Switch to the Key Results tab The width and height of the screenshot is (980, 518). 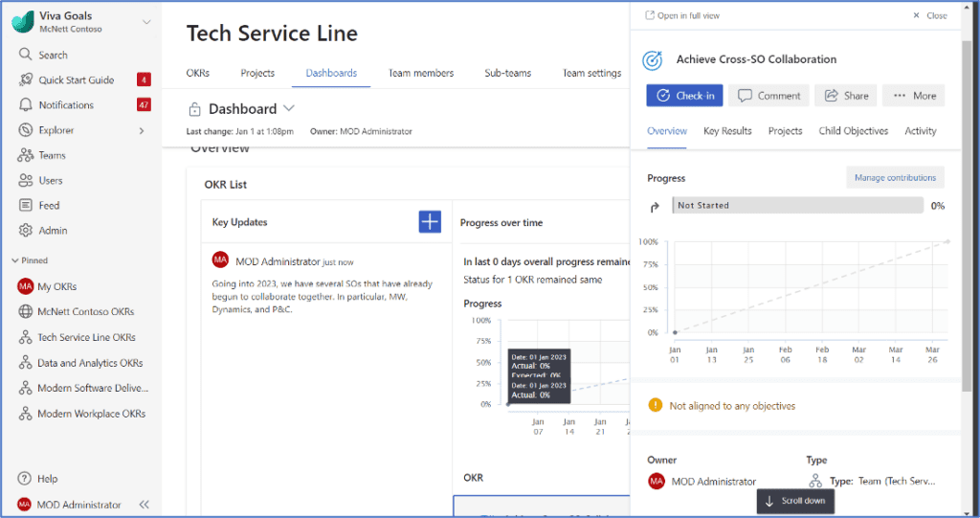[x=727, y=131]
